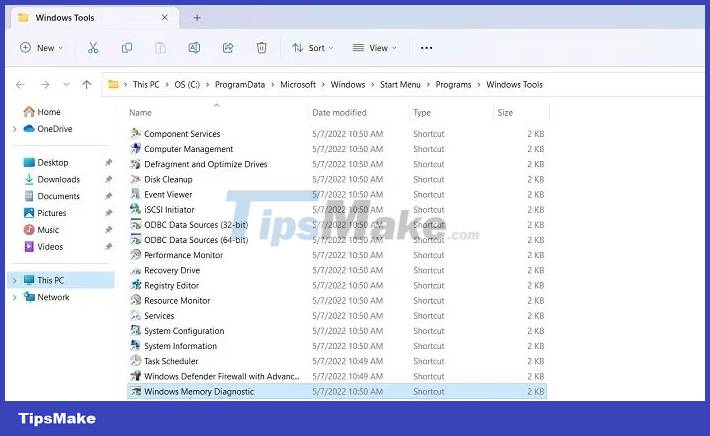This screenshot has width=710, height=436.
Task: Click the Paste clipboard icon
Action: tap(160, 48)
